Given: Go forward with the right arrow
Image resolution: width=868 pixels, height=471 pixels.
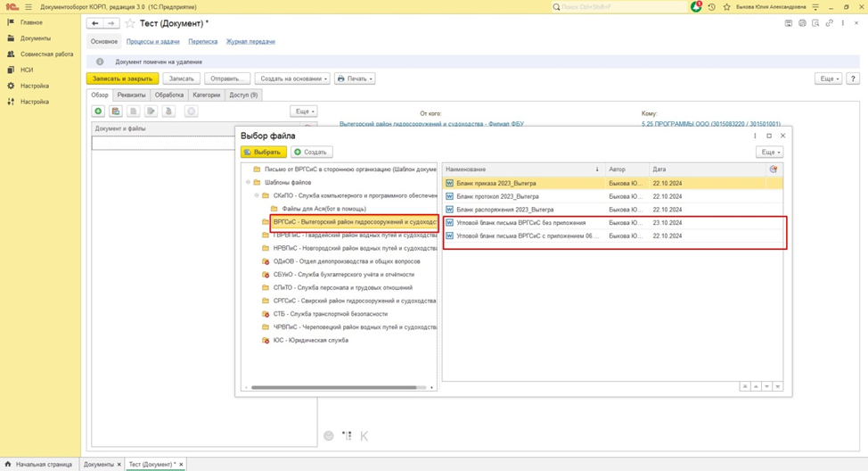Looking at the screenshot, I should [111, 23].
